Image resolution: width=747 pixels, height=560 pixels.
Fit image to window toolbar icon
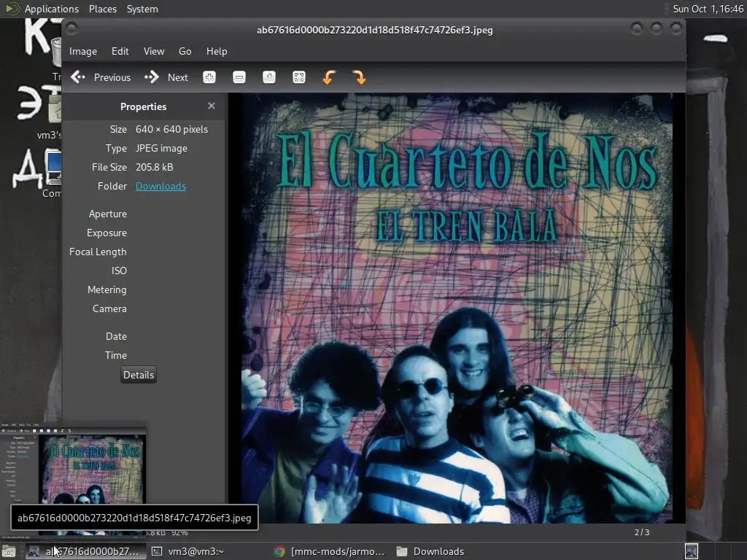298,77
